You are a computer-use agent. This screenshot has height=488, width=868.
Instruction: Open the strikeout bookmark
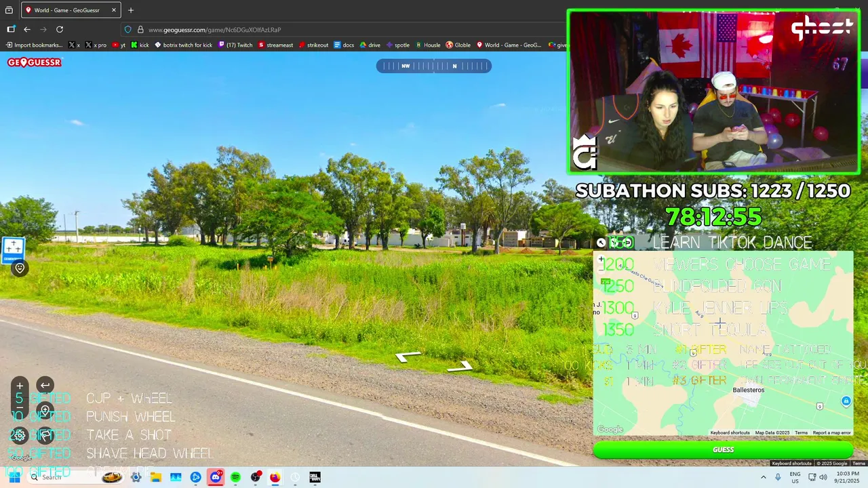pyautogui.click(x=313, y=45)
